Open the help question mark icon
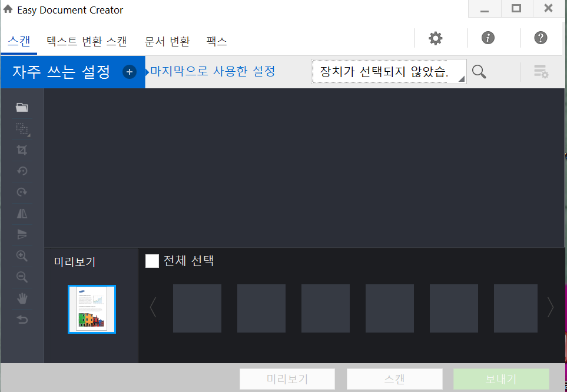This screenshot has height=392, width=567. tap(541, 38)
